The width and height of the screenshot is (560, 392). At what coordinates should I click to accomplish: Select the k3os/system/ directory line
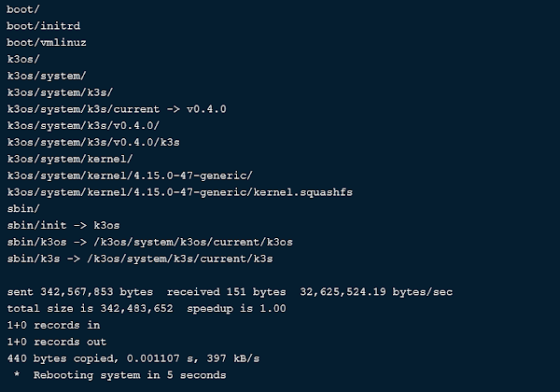47,76
